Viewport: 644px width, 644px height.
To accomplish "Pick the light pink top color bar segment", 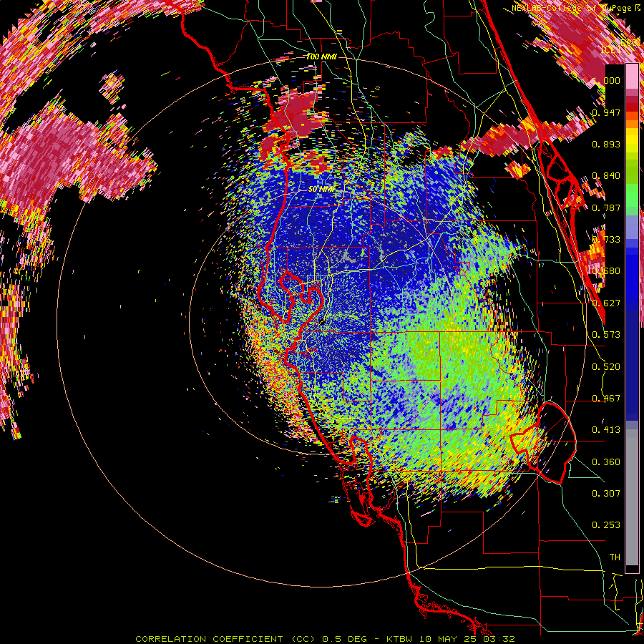I will (632, 77).
